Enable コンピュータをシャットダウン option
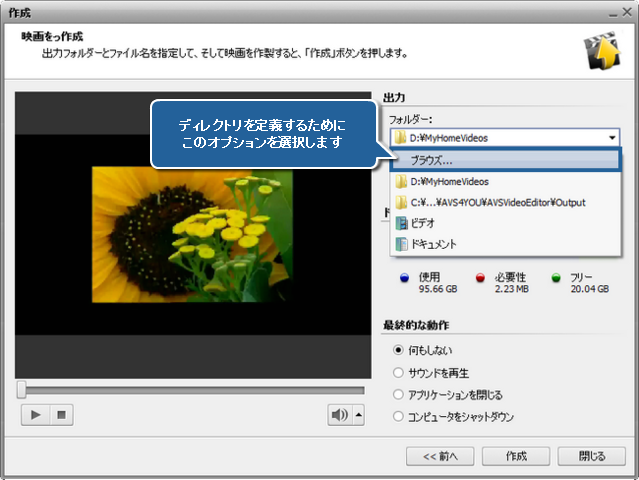Image resolution: width=639 pixels, height=480 pixels. coord(399,416)
